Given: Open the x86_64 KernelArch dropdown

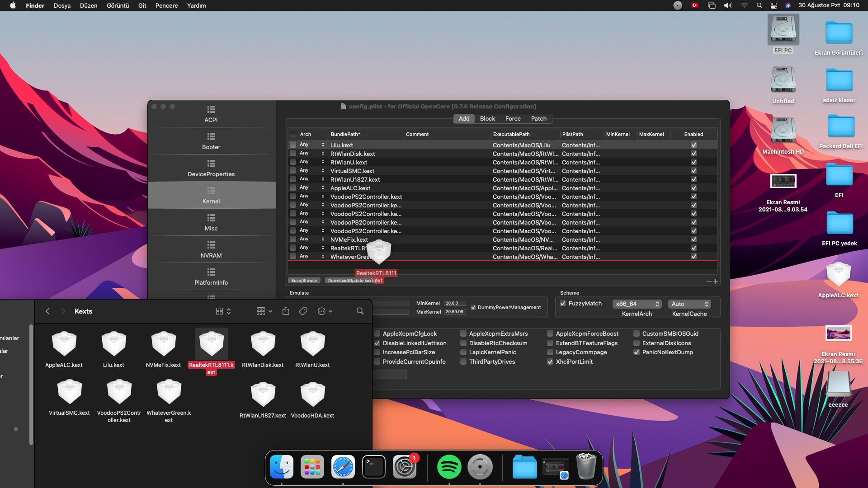Looking at the screenshot, I should coord(637,304).
